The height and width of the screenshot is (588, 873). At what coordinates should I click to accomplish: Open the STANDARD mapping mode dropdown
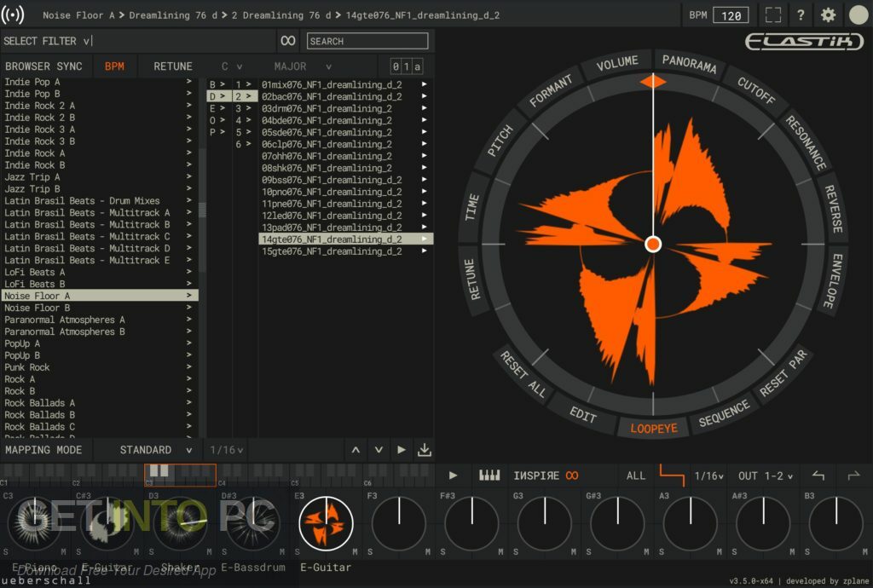[156, 449]
